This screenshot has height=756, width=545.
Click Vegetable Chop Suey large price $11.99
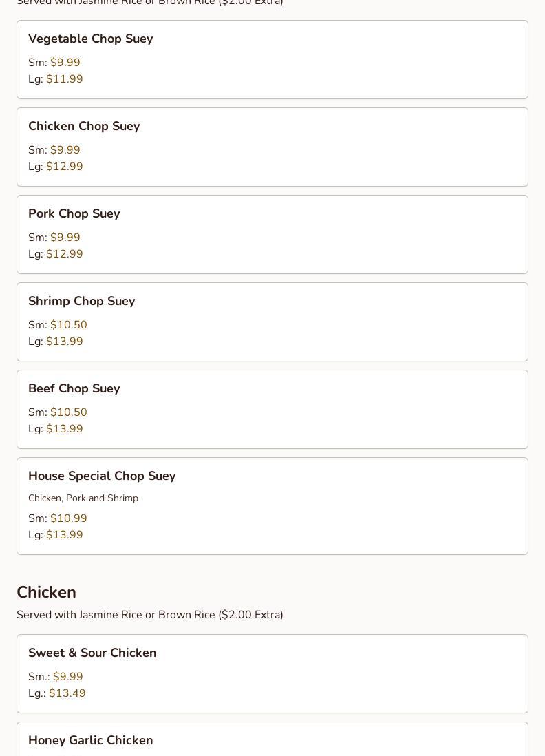point(65,79)
